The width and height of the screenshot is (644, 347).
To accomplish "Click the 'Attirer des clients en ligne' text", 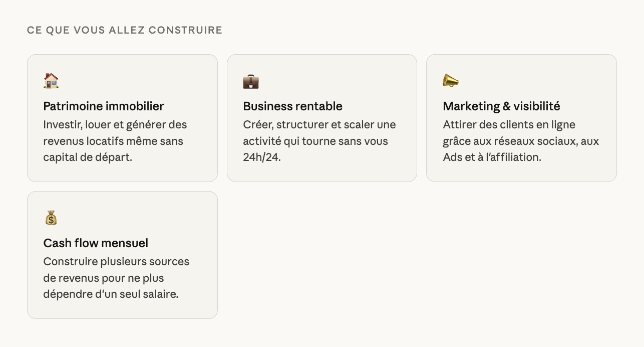I will click(509, 124).
